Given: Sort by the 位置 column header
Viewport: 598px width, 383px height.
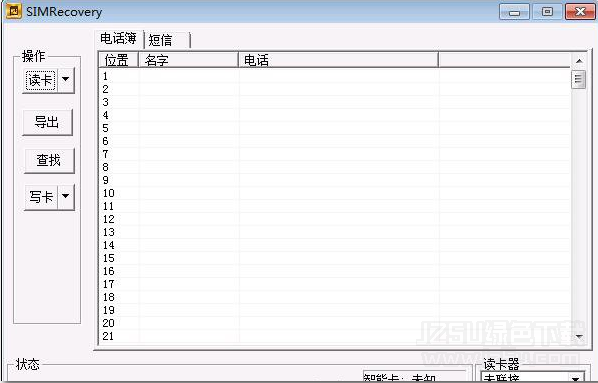Looking at the screenshot, I should 119,60.
